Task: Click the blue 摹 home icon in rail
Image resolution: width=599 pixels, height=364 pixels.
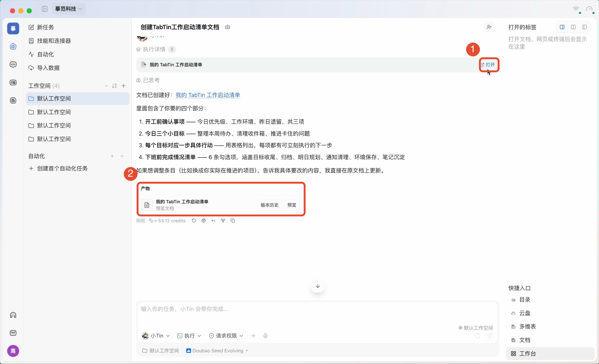Action: click(13, 29)
